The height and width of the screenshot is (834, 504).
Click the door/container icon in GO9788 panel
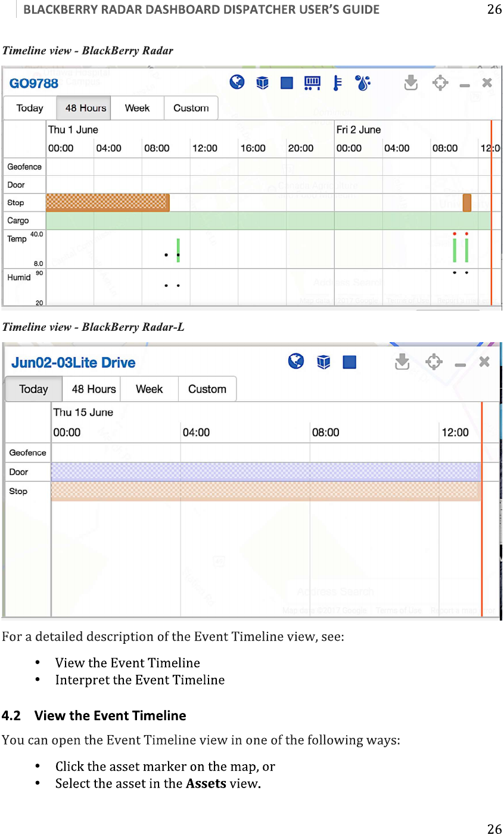point(313,83)
